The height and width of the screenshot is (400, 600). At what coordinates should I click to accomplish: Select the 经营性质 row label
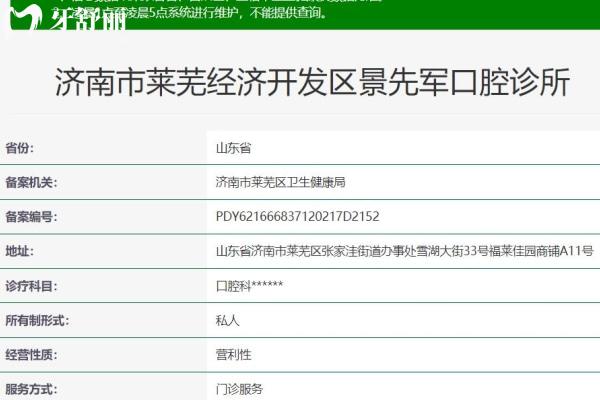tap(32, 355)
